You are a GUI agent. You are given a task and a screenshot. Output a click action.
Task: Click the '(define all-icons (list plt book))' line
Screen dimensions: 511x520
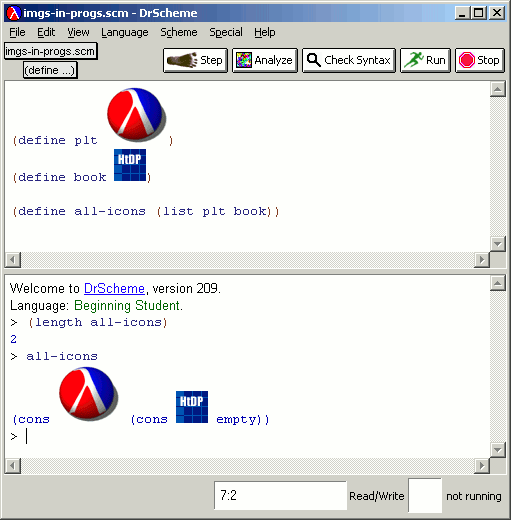146,211
